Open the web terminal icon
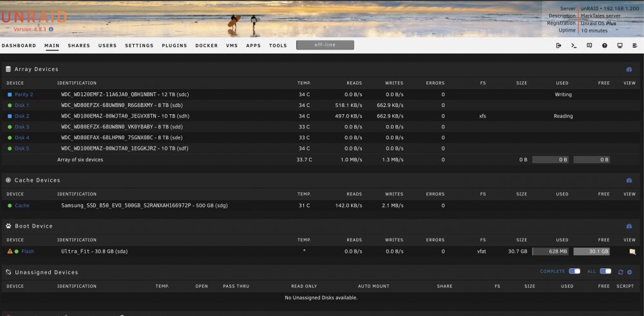644x316 pixels. point(574,46)
